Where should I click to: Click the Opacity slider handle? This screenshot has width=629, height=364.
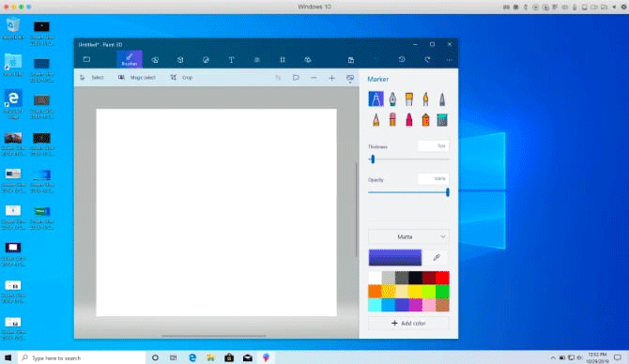pyautogui.click(x=447, y=192)
